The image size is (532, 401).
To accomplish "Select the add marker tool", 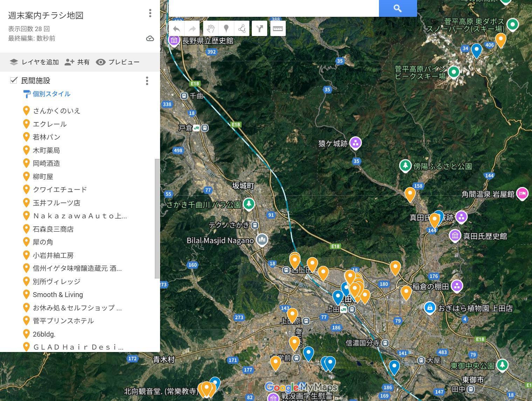I will [226, 29].
